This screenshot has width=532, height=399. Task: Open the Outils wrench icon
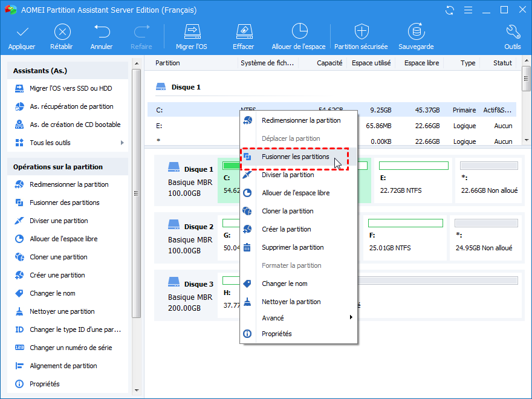pyautogui.click(x=512, y=32)
